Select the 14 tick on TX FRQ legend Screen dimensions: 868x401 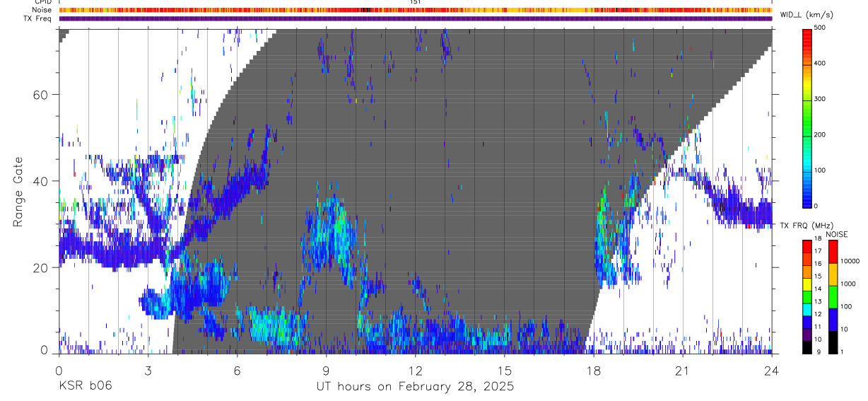[818, 289]
